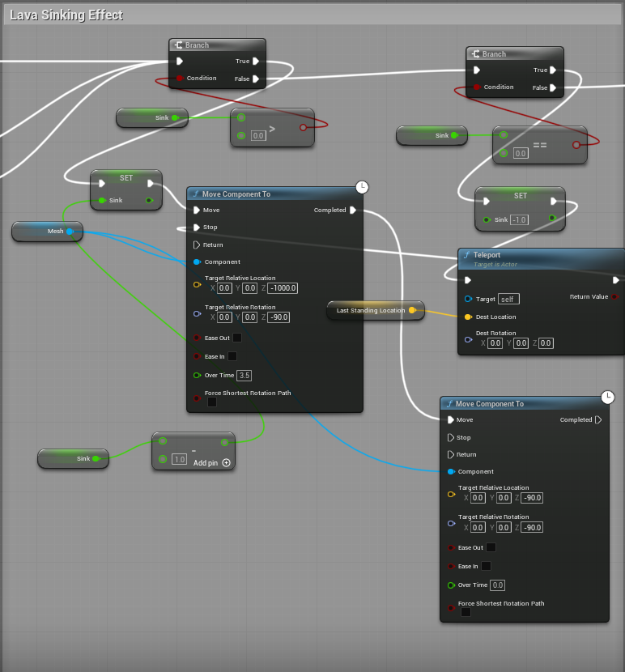Click the 1.0 value on the subtract node
Image resolution: width=625 pixels, height=672 pixels.
click(x=179, y=459)
